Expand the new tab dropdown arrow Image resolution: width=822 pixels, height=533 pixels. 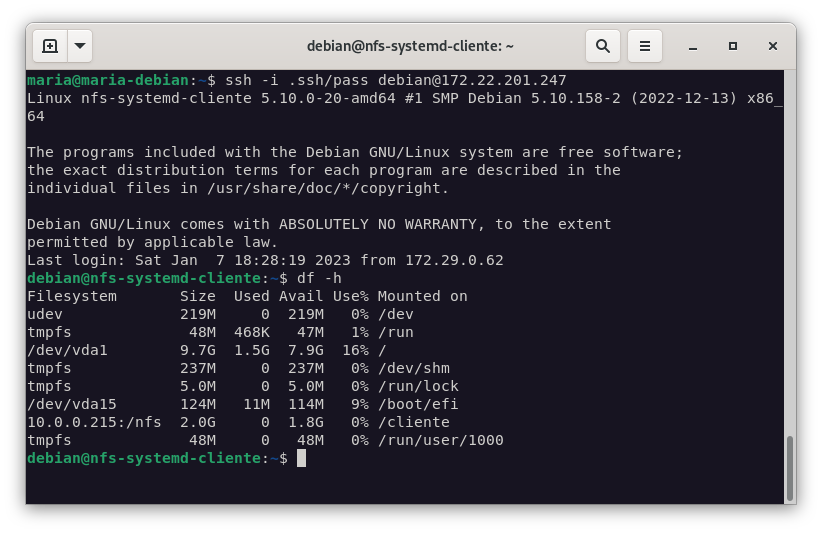tap(79, 46)
